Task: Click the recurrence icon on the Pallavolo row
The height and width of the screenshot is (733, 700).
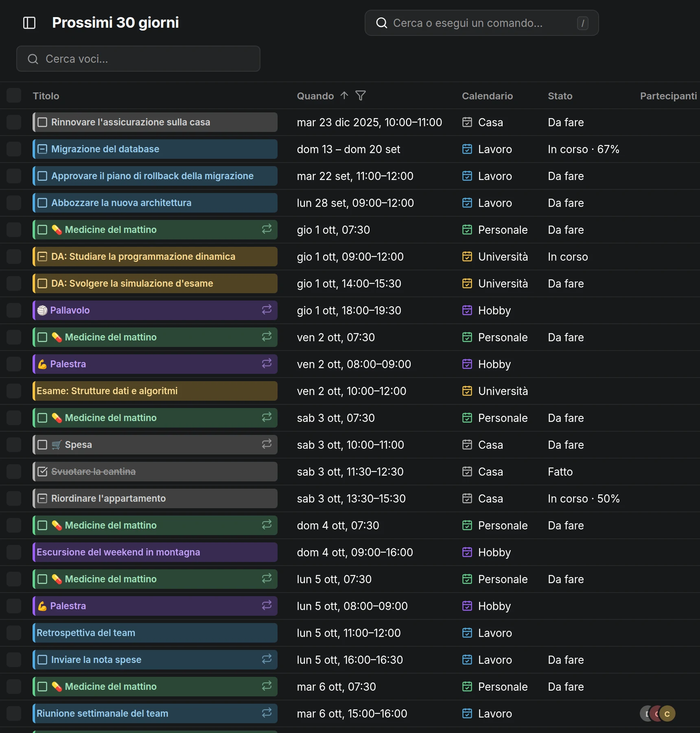Action: tap(267, 310)
